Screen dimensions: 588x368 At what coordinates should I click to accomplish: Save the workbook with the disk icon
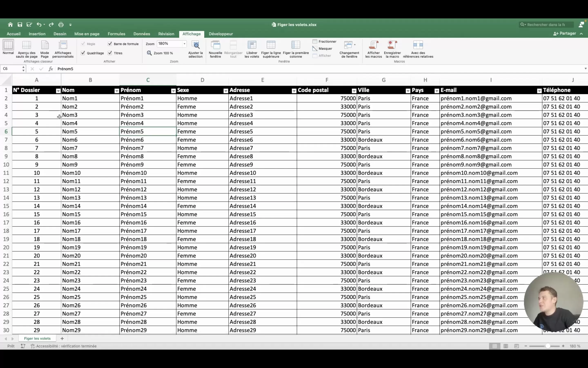[x=20, y=25]
